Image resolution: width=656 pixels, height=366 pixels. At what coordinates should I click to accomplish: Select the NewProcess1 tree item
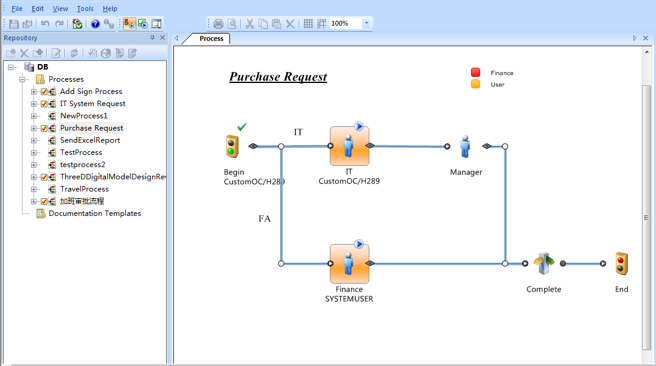point(84,116)
